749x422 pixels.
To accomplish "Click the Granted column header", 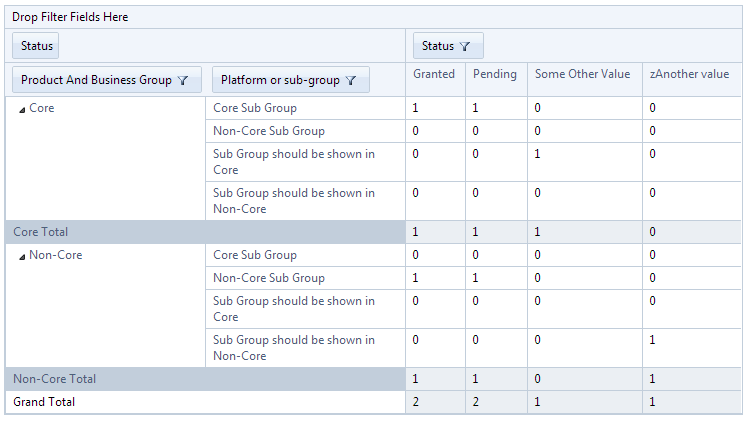I will 434,74.
